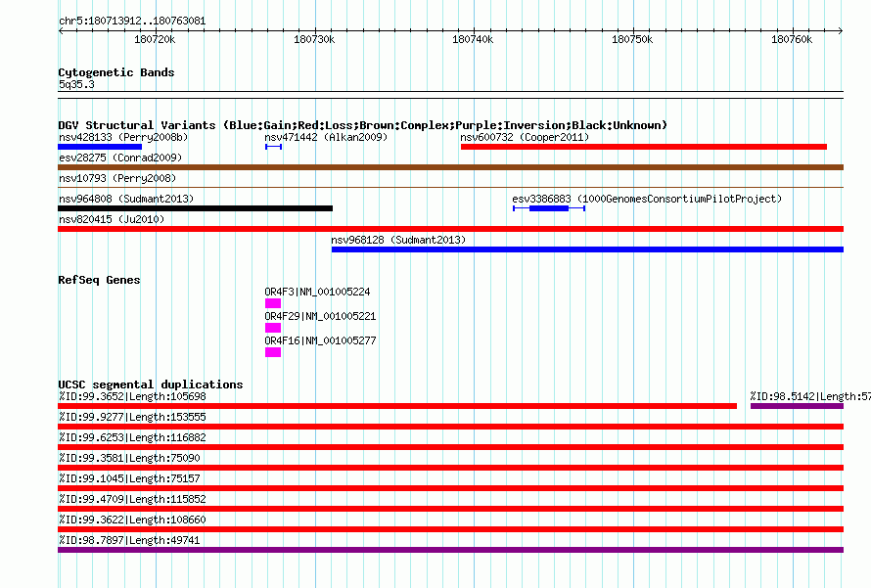Viewport: 871px width, 588px height.
Task: Select duplication bar with length 115852
Action: pos(450,509)
